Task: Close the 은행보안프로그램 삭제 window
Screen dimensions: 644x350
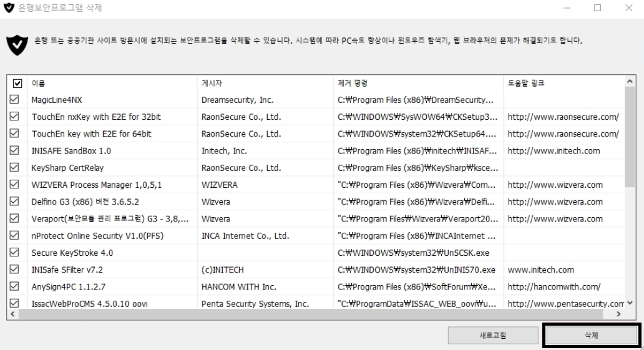Action: click(x=629, y=8)
